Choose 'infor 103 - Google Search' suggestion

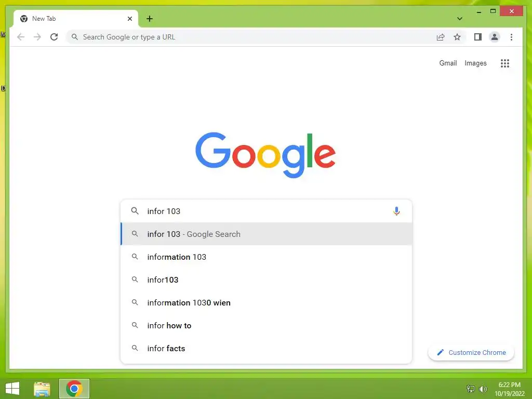(x=267, y=234)
